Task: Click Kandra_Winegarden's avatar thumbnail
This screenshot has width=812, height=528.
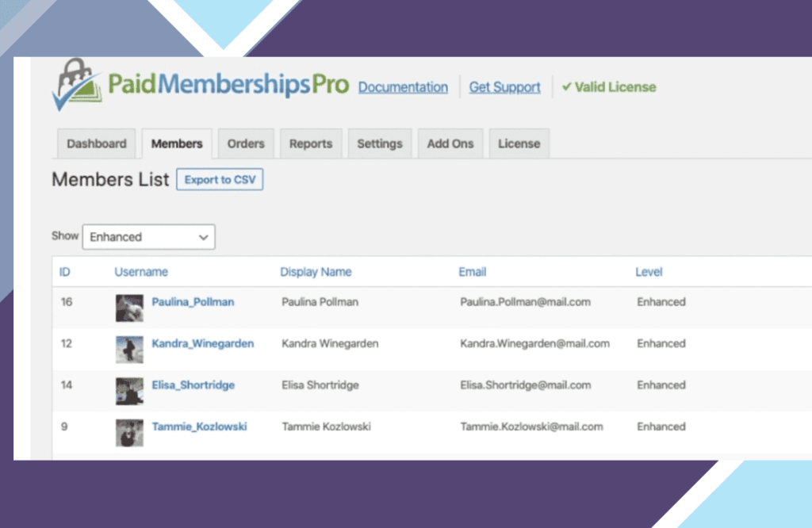Action: coord(129,350)
